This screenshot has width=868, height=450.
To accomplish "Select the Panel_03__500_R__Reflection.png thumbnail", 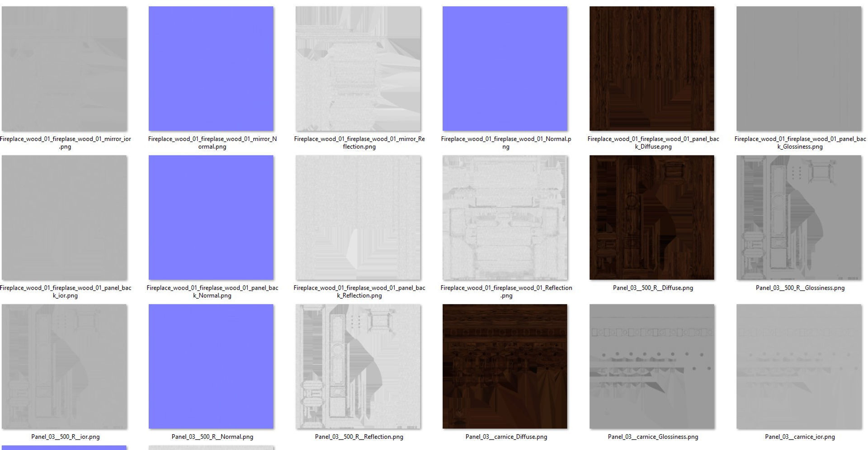I will point(358,366).
